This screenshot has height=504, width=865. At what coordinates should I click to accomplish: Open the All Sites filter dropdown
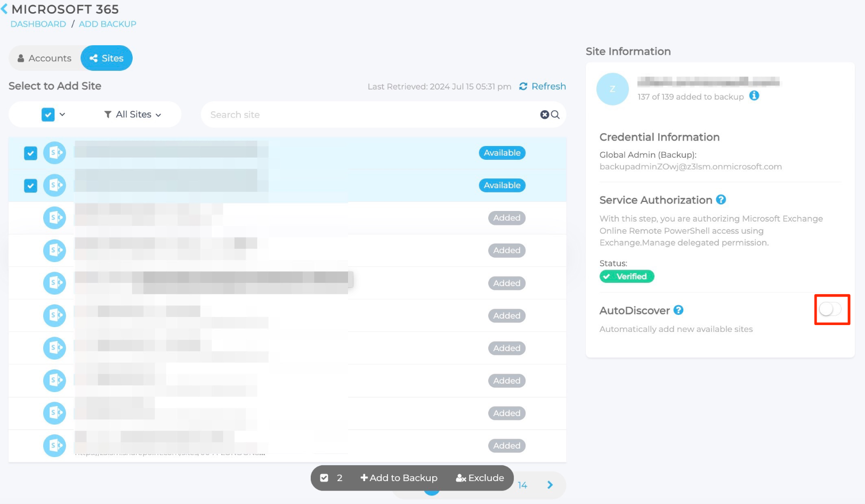click(x=133, y=115)
